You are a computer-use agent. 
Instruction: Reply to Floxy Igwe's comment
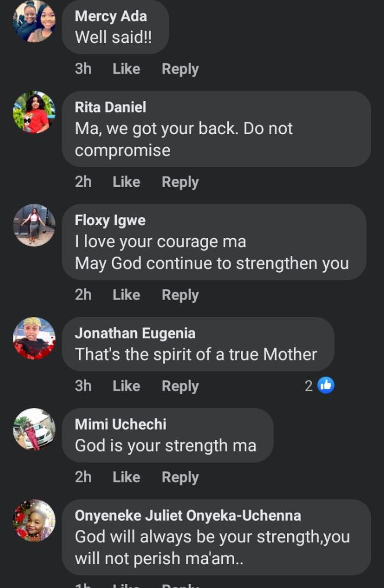coord(180,295)
